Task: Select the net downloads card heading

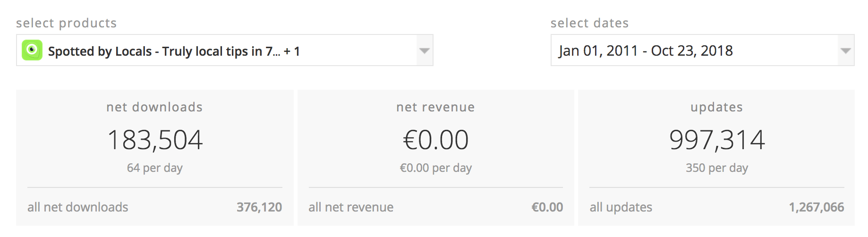Action: point(154,107)
